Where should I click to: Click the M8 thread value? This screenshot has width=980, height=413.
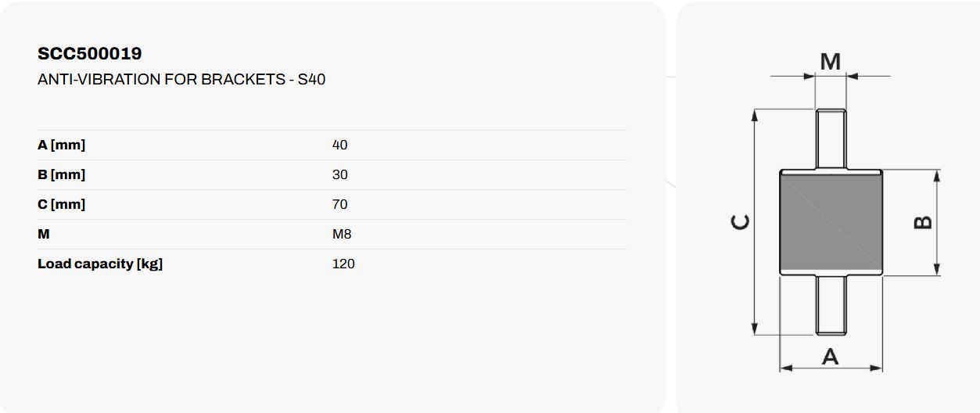[342, 234]
